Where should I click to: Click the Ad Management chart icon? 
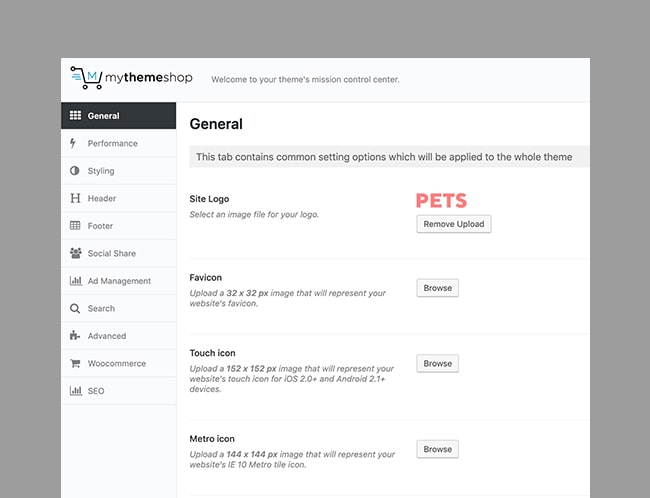[x=75, y=281]
